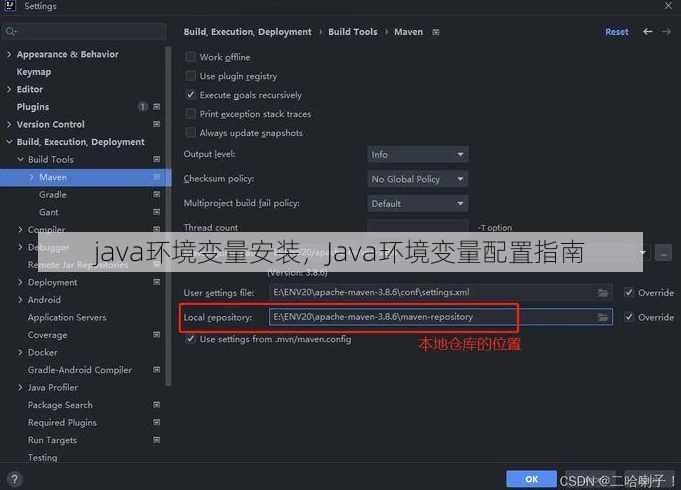Click the project icon on Run Targets row

(x=157, y=440)
